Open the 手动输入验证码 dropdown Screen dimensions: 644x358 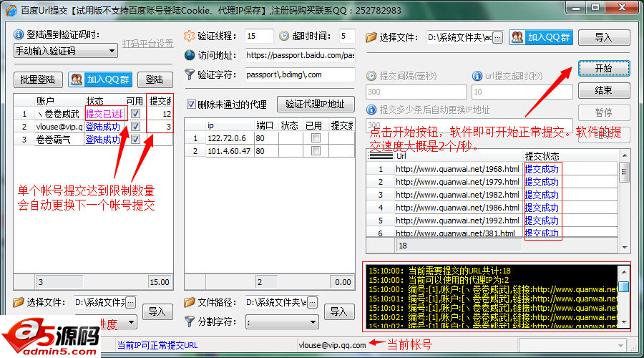tap(66, 51)
